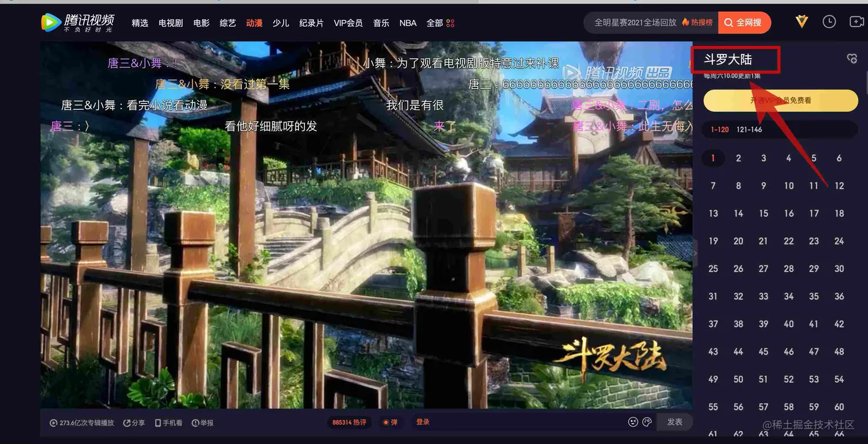
Task: Add 斗罗大陆 to favorites with heart icon
Action: point(852,58)
